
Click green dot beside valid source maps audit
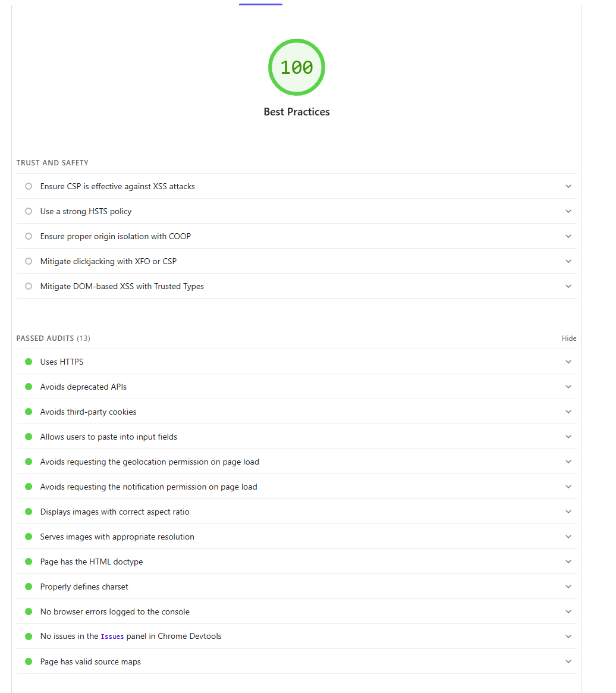tap(28, 661)
